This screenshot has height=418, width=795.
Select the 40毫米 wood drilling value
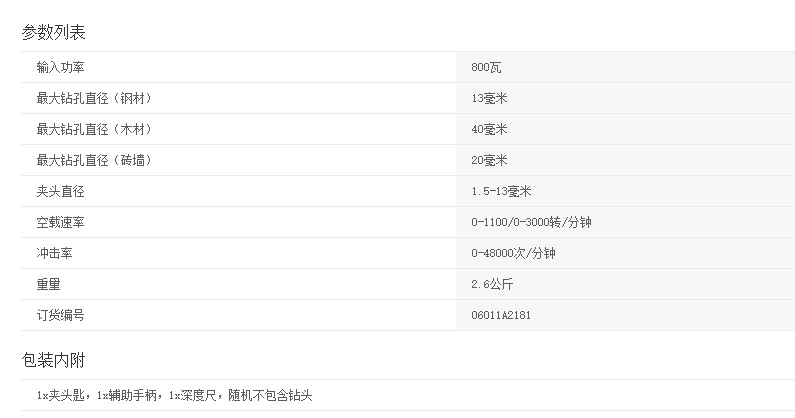(489, 129)
